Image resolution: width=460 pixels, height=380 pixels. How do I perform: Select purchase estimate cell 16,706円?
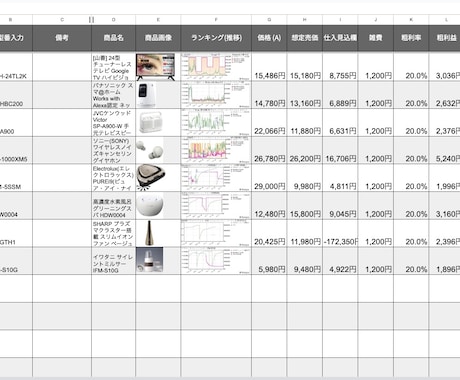point(340,150)
